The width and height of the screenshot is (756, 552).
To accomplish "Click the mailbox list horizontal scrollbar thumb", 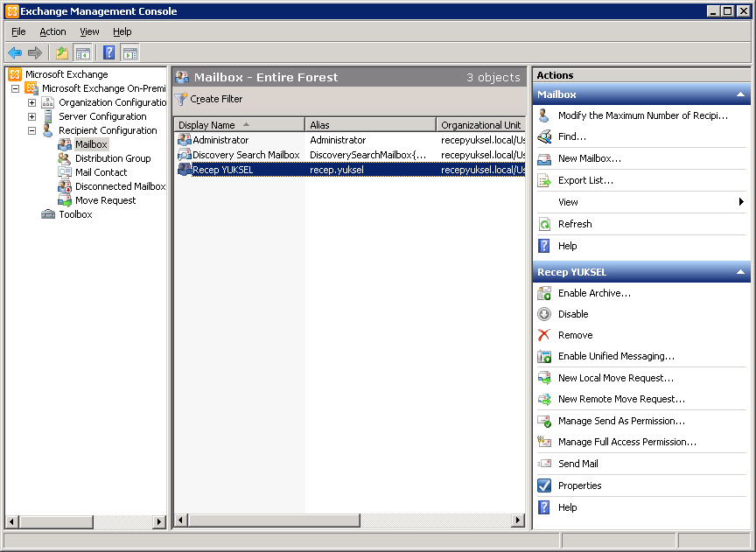I will click(x=274, y=521).
